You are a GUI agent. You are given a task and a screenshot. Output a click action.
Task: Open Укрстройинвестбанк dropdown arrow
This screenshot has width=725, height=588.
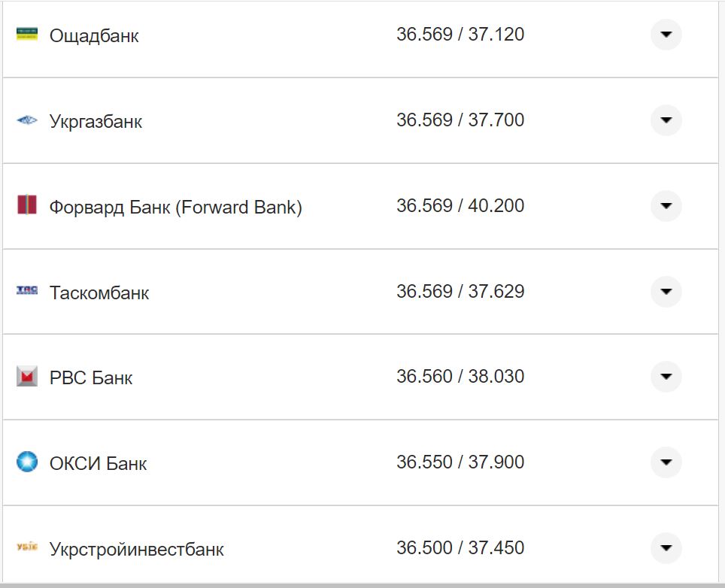(666, 548)
